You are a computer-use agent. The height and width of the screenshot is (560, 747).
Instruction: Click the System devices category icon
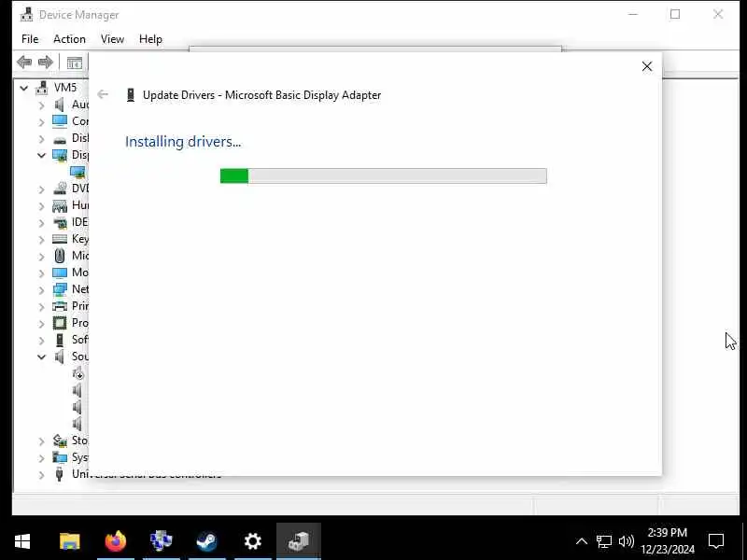coord(60,457)
